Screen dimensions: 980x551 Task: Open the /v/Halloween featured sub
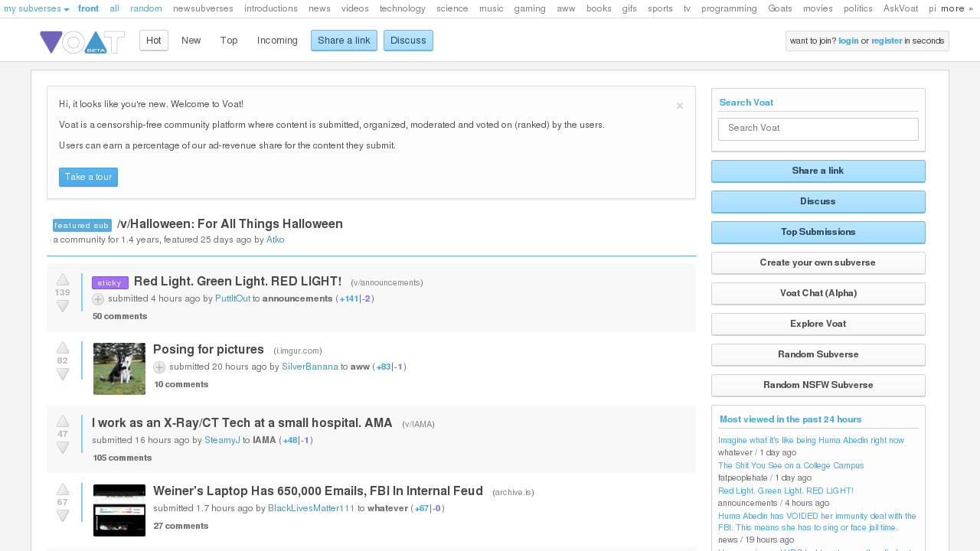230,224
